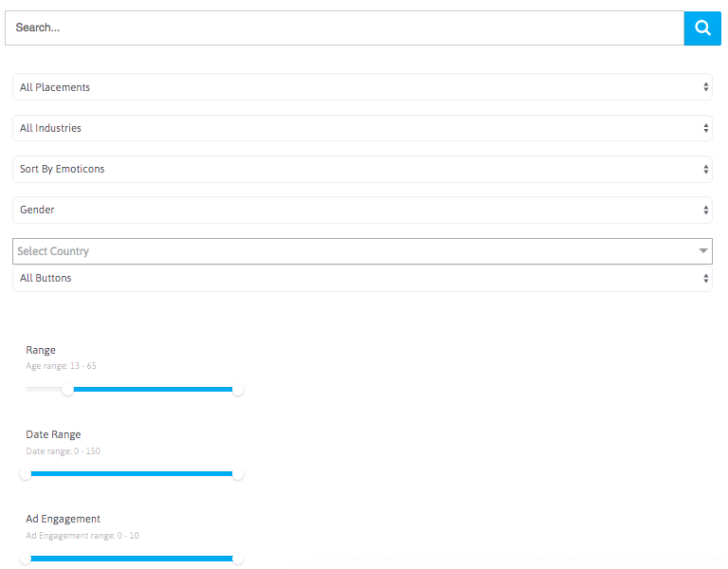
Task: Open the All Industries dropdown
Action: pyautogui.click(x=362, y=128)
